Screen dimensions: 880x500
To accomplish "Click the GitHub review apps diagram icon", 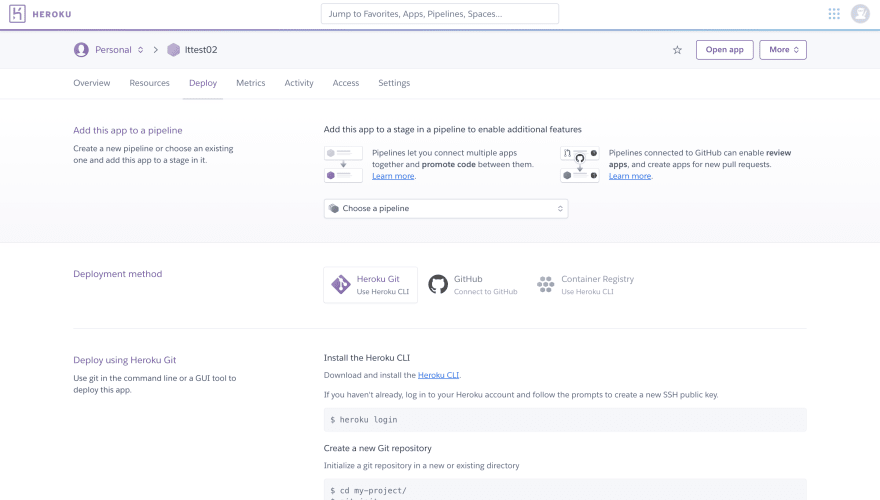I will click(580, 164).
